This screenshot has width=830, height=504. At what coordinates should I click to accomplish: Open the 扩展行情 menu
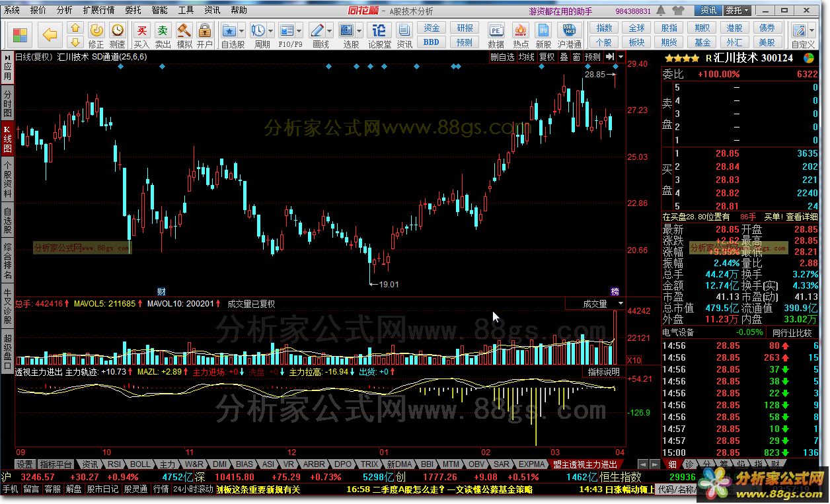(98, 10)
